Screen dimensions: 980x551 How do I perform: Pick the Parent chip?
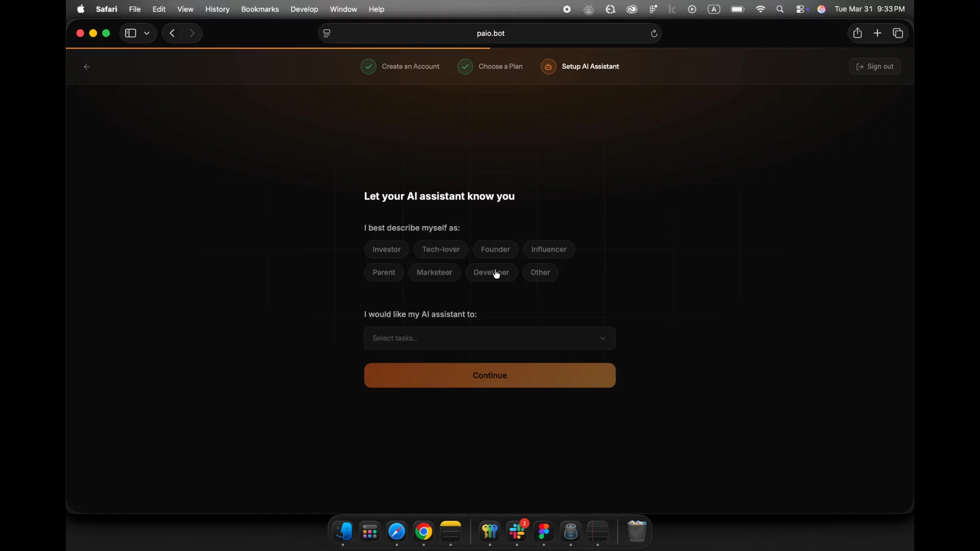coord(384,272)
